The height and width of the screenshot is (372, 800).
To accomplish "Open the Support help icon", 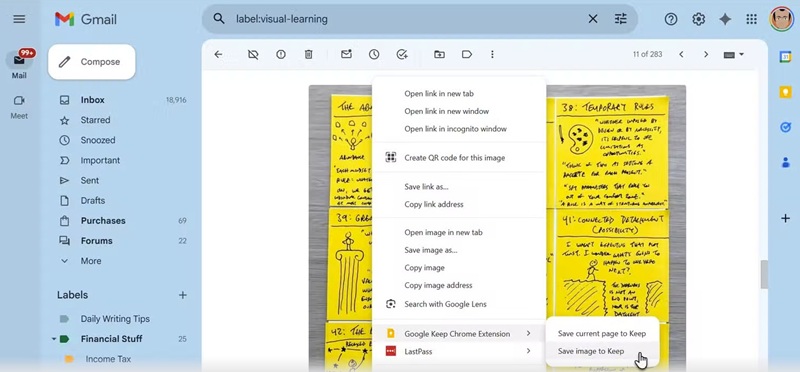I will coord(671,19).
